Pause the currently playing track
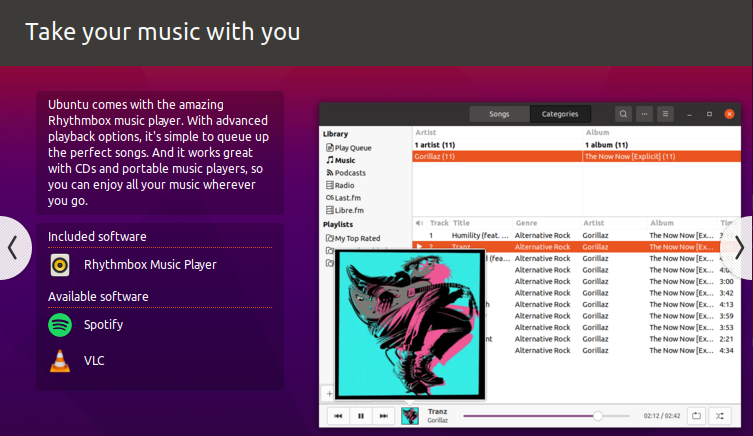The width and height of the screenshot is (753, 436). [x=361, y=415]
